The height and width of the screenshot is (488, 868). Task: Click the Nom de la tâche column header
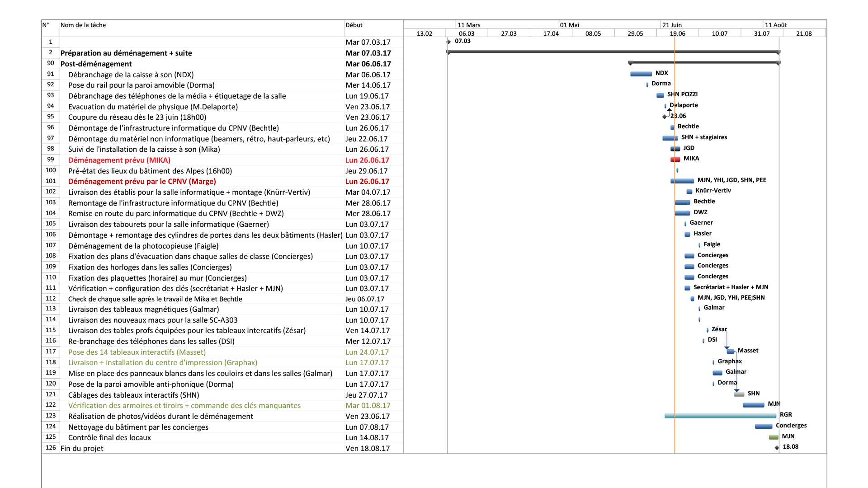pyautogui.click(x=83, y=25)
